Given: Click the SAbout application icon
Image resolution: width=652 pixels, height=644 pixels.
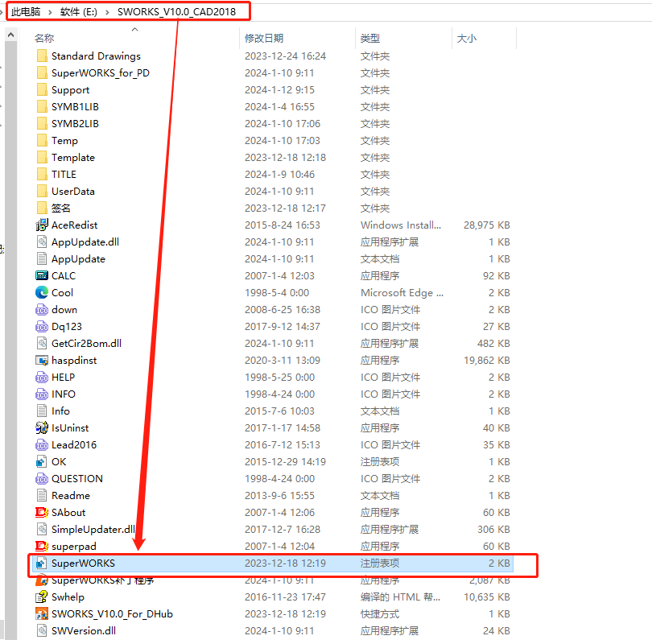Looking at the screenshot, I should point(42,512).
